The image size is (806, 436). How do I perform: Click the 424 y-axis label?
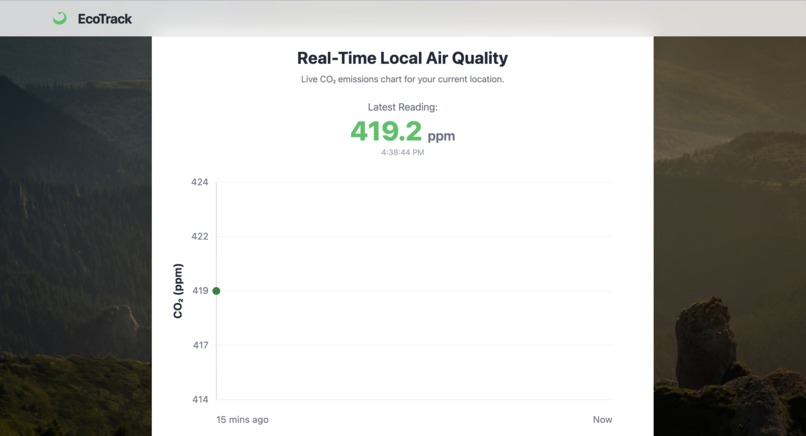tap(199, 182)
